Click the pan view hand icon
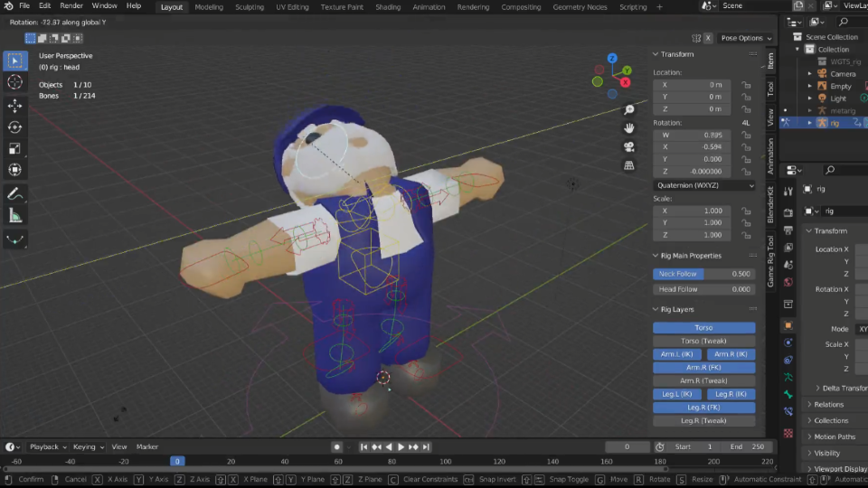 coord(629,128)
